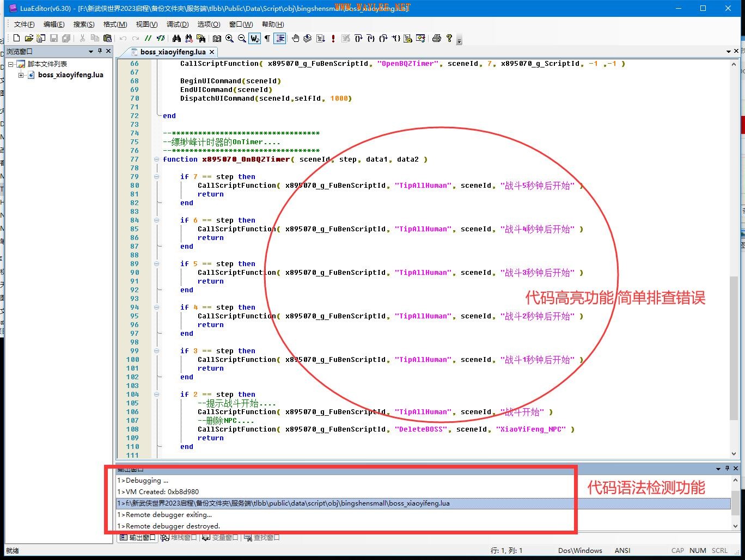Collapse the 脚本文件列表 tree node
Viewport: 745px width, 560px height.
click(x=11, y=64)
